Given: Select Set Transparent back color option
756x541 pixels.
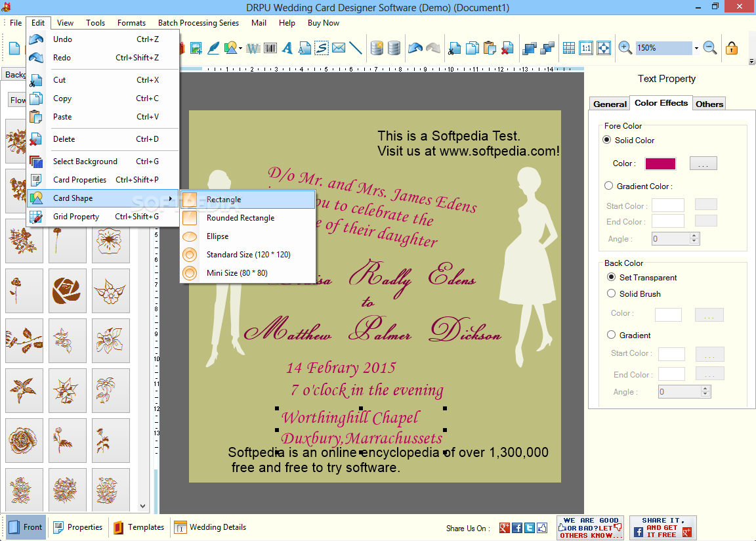Looking at the screenshot, I should point(612,277).
